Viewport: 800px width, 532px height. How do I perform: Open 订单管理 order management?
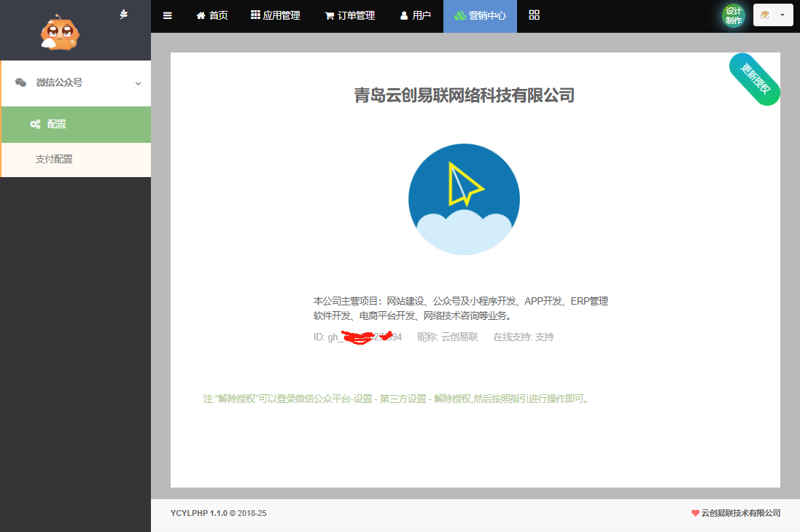[x=350, y=15]
